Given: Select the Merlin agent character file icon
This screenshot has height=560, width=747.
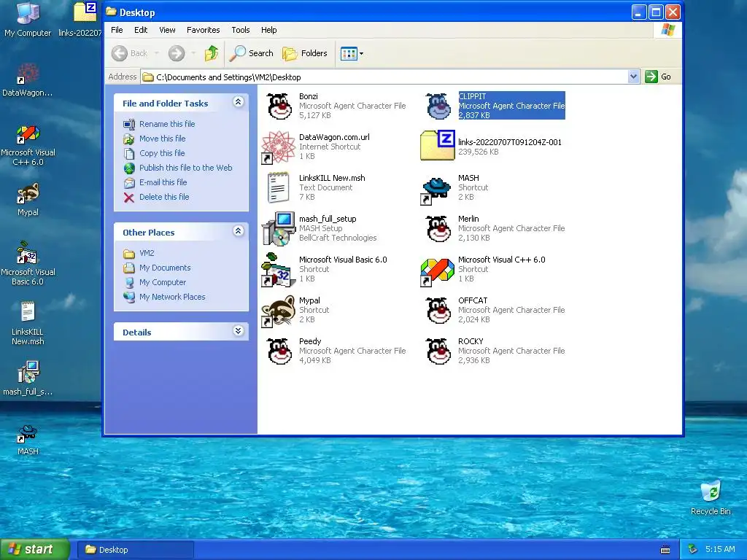Looking at the screenshot, I should pos(438,228).
